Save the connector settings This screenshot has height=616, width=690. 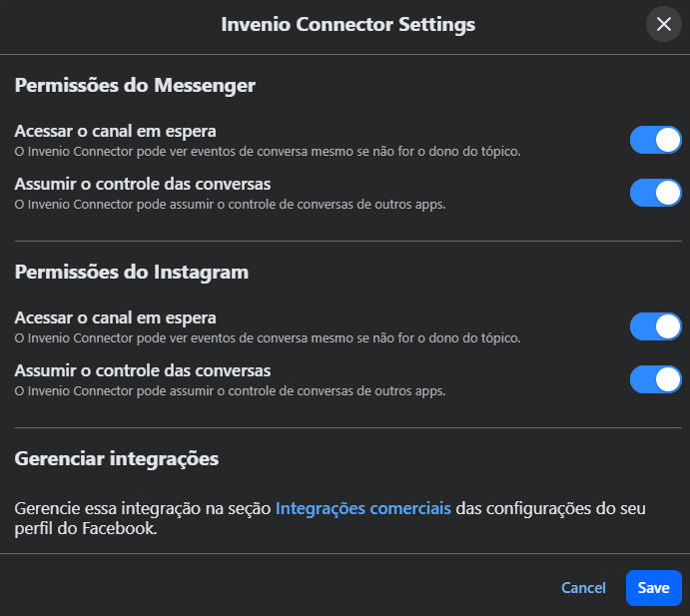(x=654, y=588)
